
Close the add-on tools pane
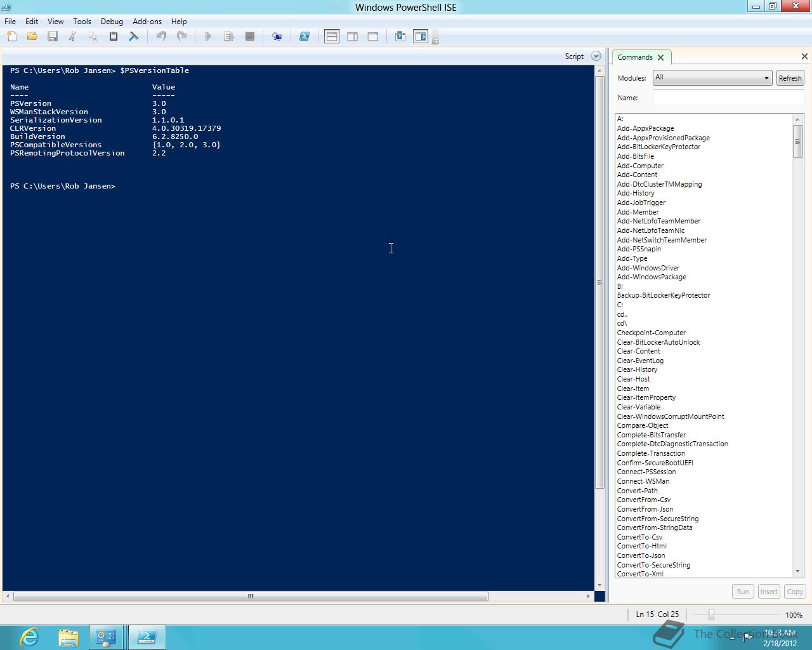(804, 56)
